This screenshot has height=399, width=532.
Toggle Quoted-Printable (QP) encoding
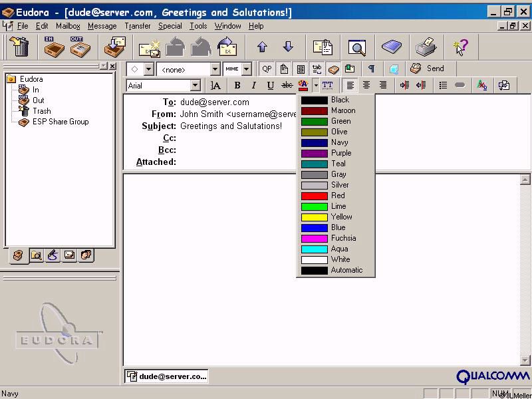coord(267,69)
